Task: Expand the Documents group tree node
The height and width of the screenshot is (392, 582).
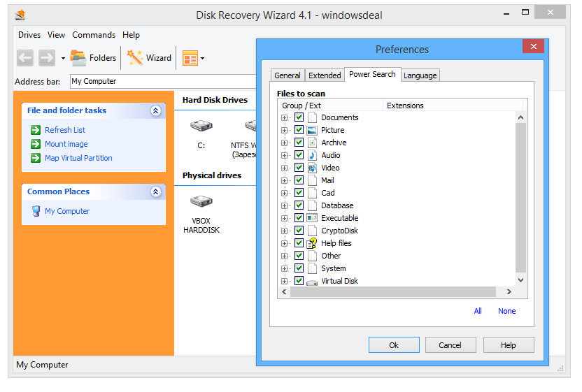Action: [284, 118]
